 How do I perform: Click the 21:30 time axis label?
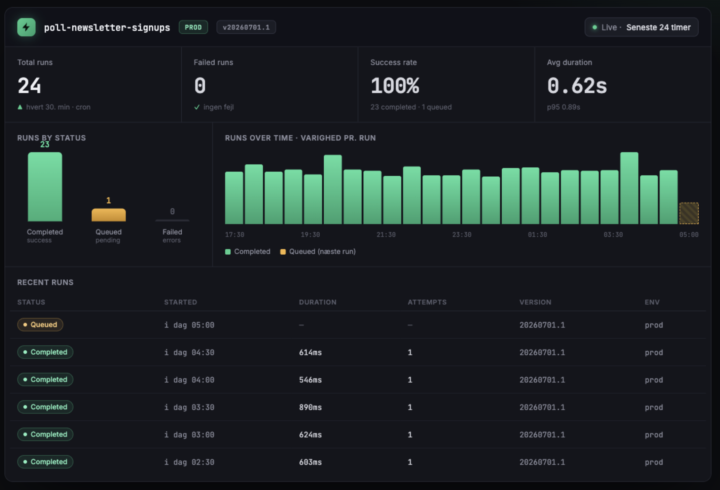click(x=386, y=235)
